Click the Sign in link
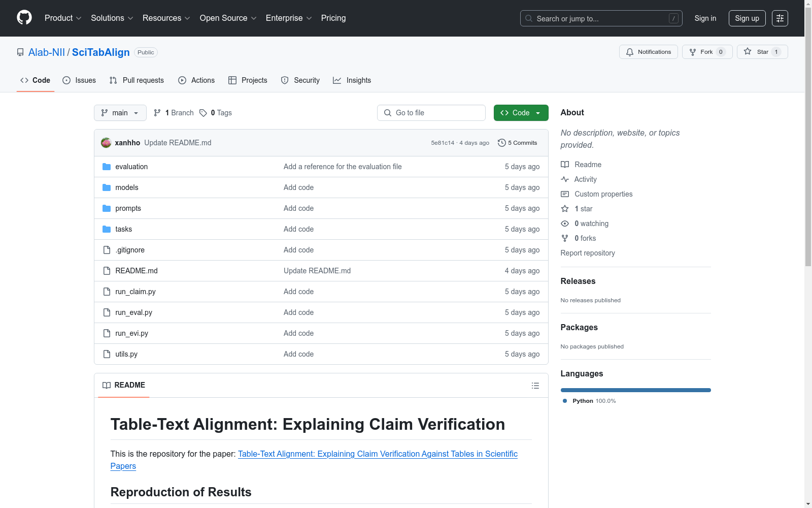Screen dimensions: 812x508 tap(705, 18)
